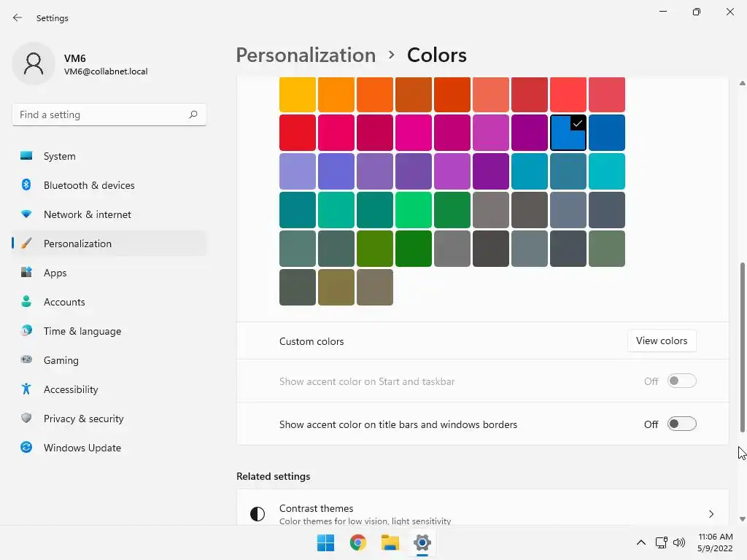The width and height of the screenshot is (747, 560).
Task: Open the Windows Update sidebar icon
Action: (26, 448)
